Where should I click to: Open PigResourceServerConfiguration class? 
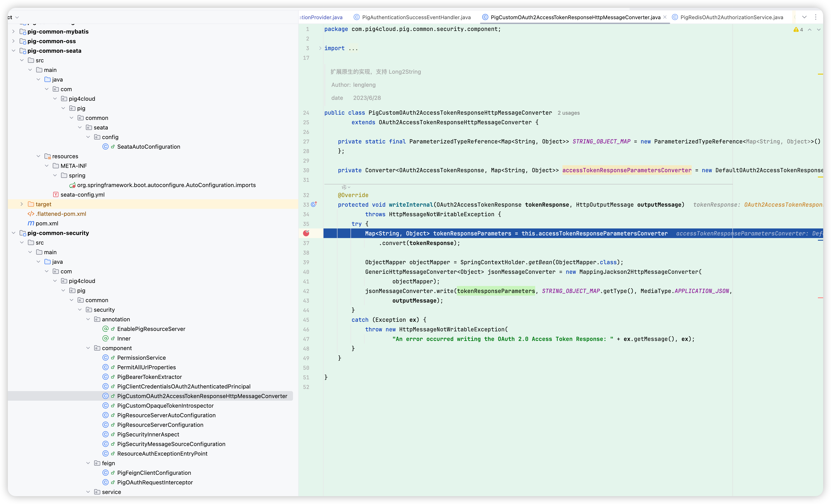pyautogui.click(x=160, y=425)
